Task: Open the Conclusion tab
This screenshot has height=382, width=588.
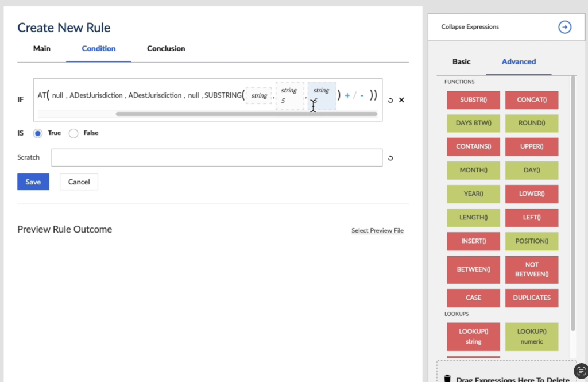Action: click(x=166, y=49)
